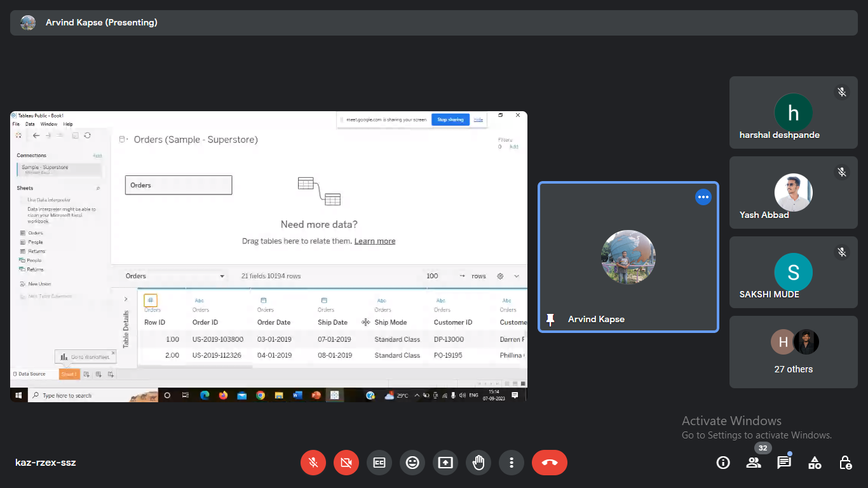Raise hand in the meeting
The height and width of the screenshot is (488, 868).
[x=478, y=463]
